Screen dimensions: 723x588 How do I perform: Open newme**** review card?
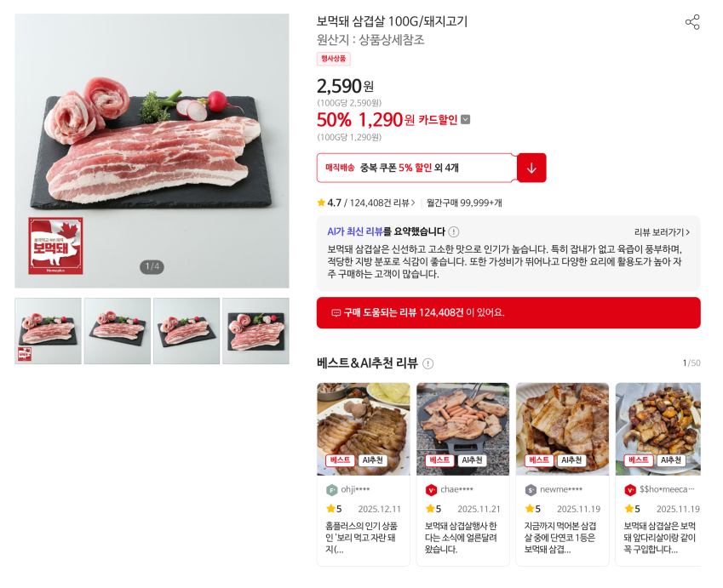[x=562, y=474]
